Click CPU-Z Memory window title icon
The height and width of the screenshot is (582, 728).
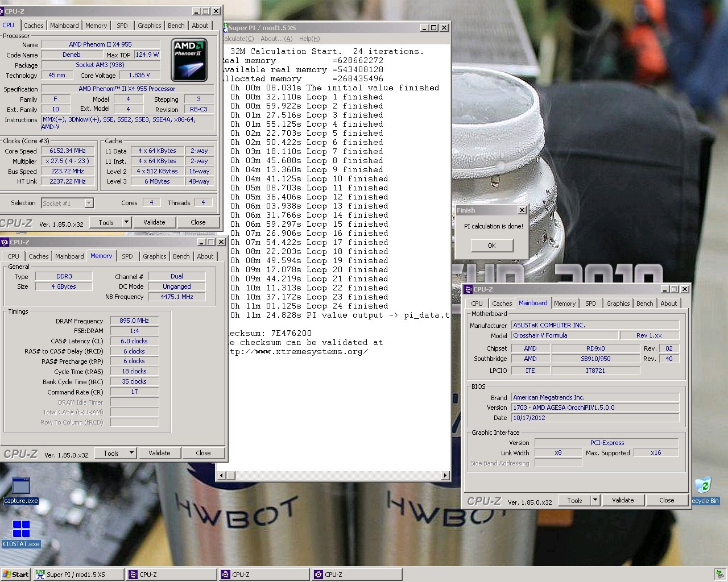pos(5,242)
